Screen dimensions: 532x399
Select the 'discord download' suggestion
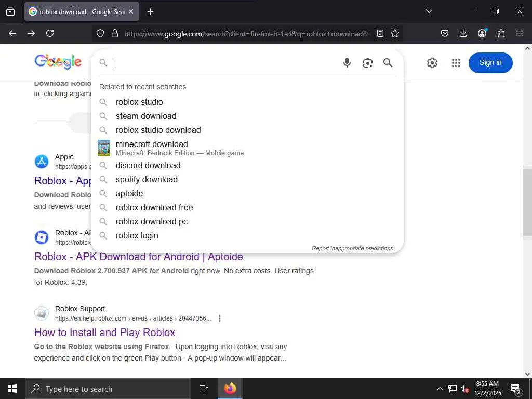(247, 166)
